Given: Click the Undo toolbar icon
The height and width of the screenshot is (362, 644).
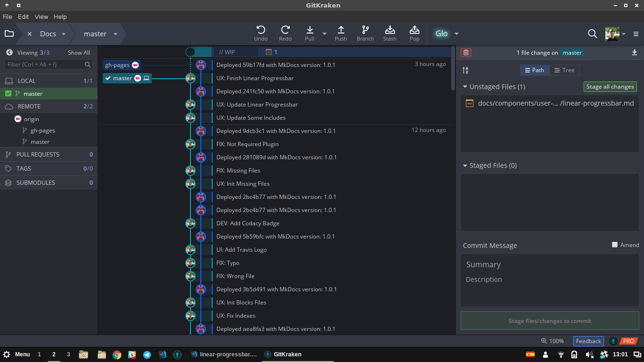Looking at the screenshot, I should 261,30.
